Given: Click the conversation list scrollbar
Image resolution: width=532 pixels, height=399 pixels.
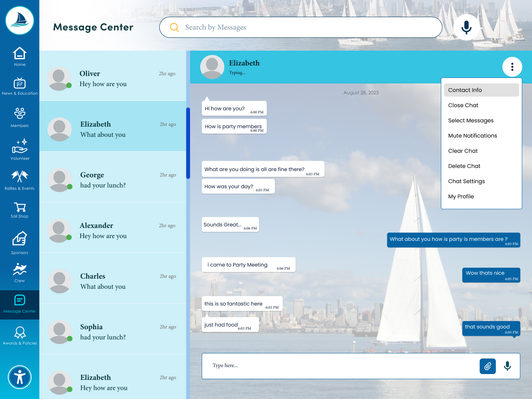Looking at the screenshot, I should 188,143.
